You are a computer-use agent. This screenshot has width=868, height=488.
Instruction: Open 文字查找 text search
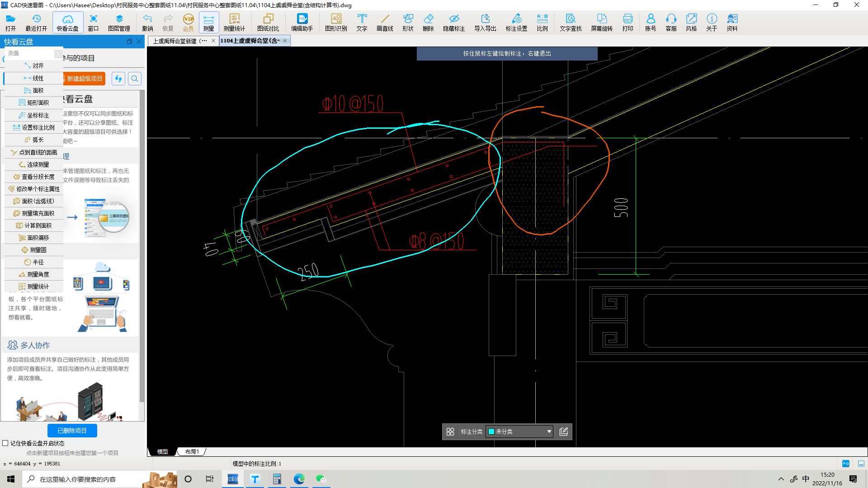coord(571,22)
